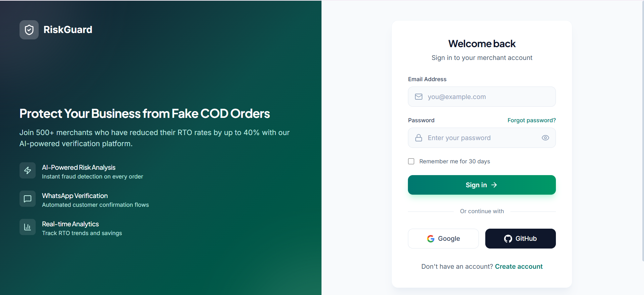
Task: Click the Google logo icon
Action: tap(431, 239)
